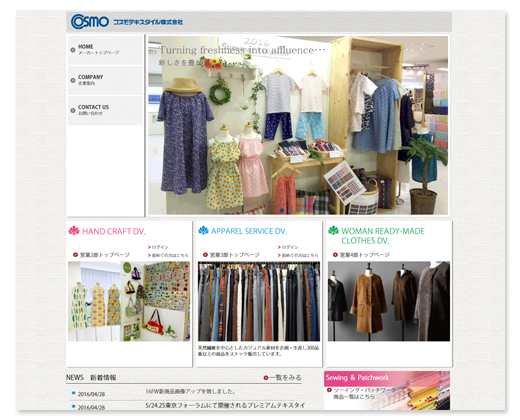Open the HOME menu item
Viewport: 520px width, 420px height.
(105, 50)
